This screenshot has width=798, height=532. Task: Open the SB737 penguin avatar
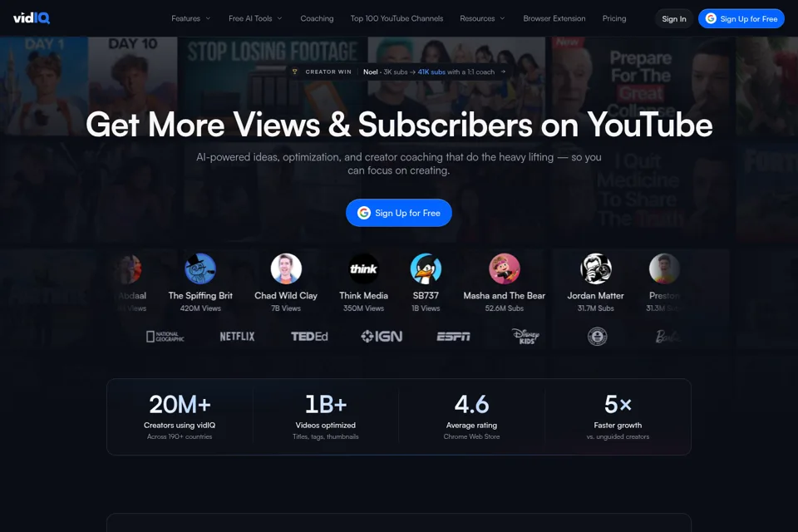(x=426, y=268)
